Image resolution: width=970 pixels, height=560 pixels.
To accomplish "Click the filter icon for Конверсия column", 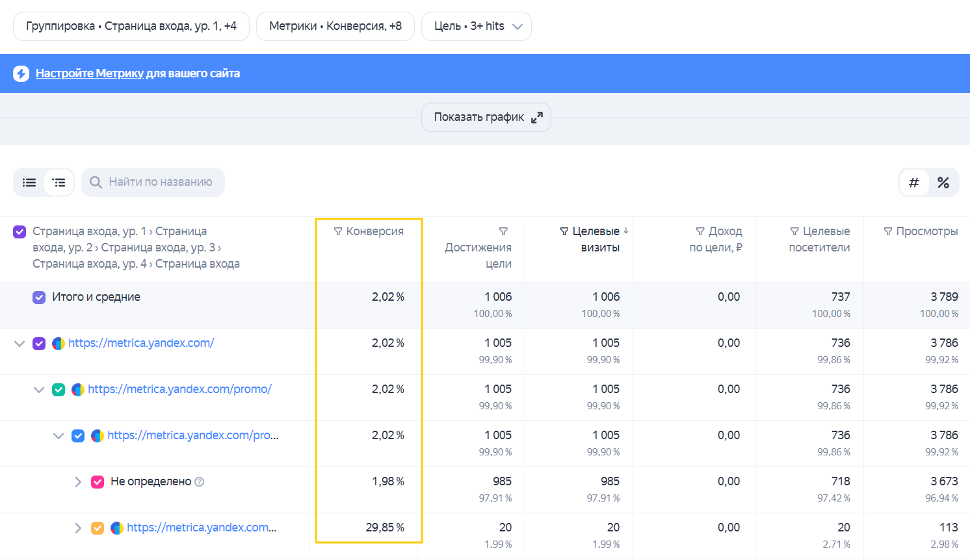I will (338, 232).
